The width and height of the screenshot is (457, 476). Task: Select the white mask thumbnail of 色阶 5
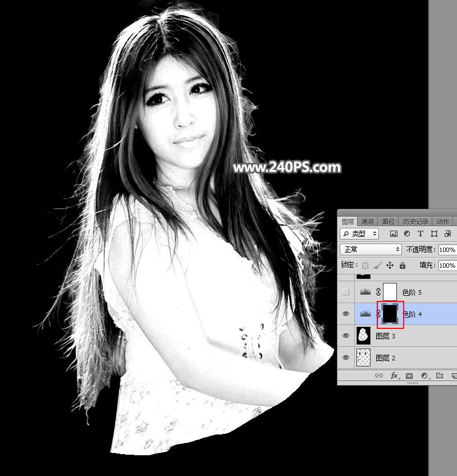(x=390, y=292)
